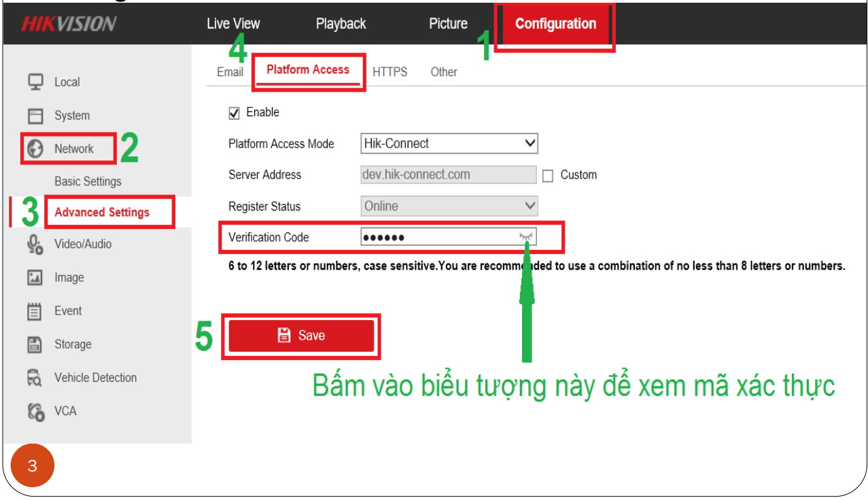Click the Event clipboard icon
This screenshot has height=500, width=868.
point(35,311)
